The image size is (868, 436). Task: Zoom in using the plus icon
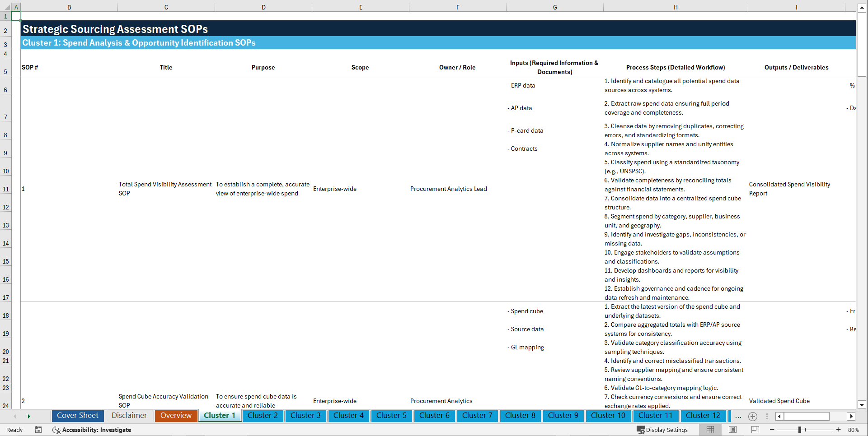[x=840, y=430]
